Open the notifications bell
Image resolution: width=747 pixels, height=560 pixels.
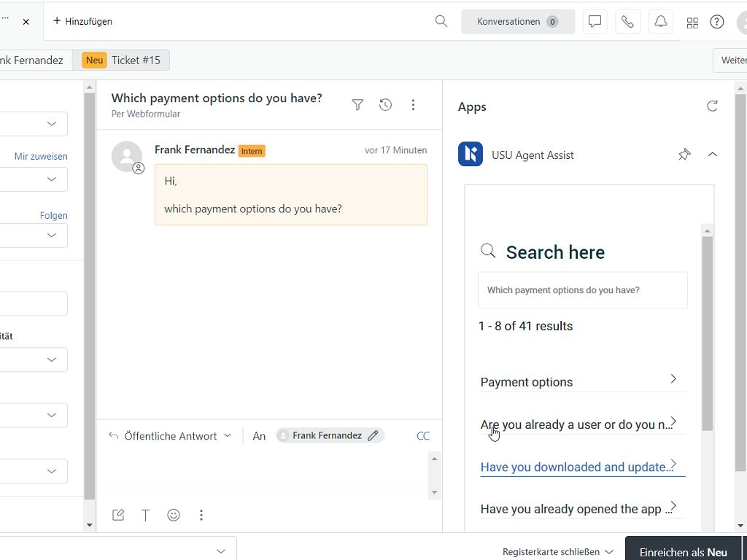pyautogui.click(x=660, y=22)
